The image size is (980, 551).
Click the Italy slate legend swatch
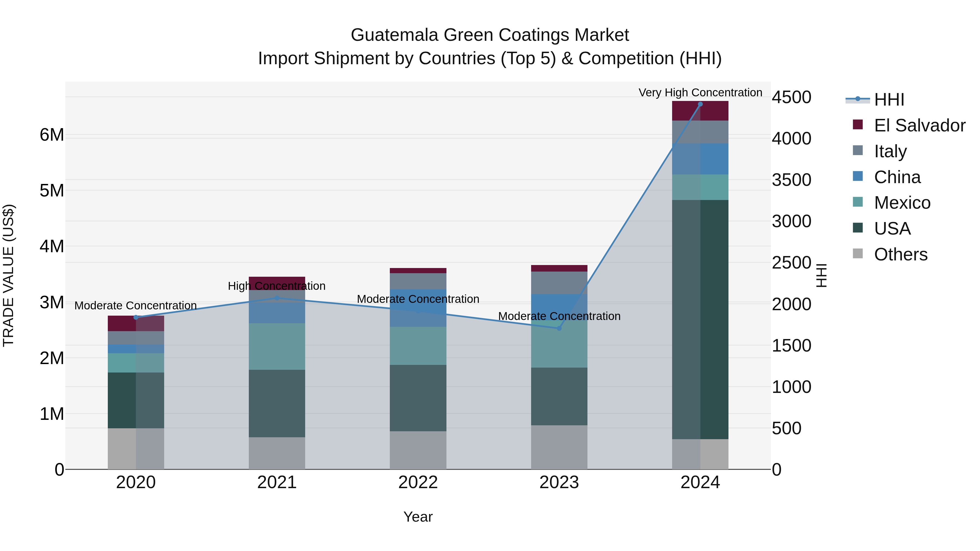tap(858, 150)
